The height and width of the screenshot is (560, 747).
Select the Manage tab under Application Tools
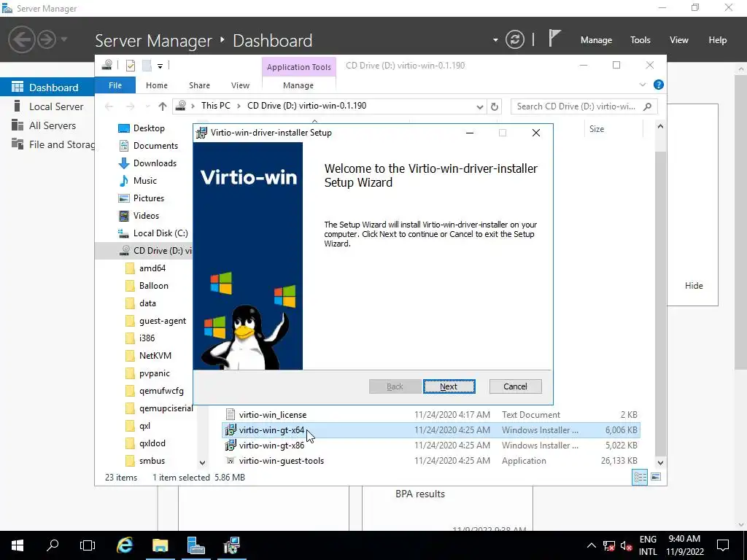tap(298, 85)
